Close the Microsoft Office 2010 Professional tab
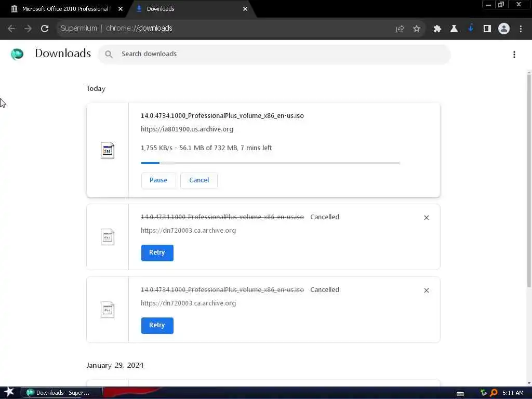532x399 pixels. (x=121, y=9)
